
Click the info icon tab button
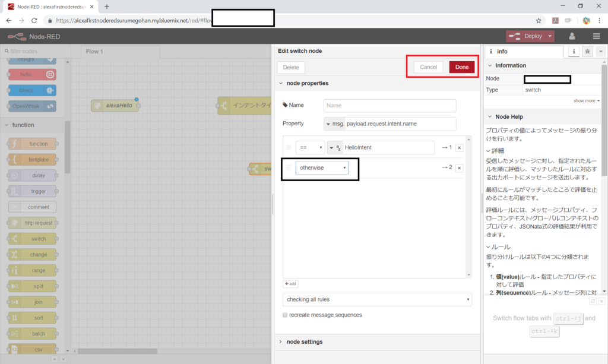point(574,51)
